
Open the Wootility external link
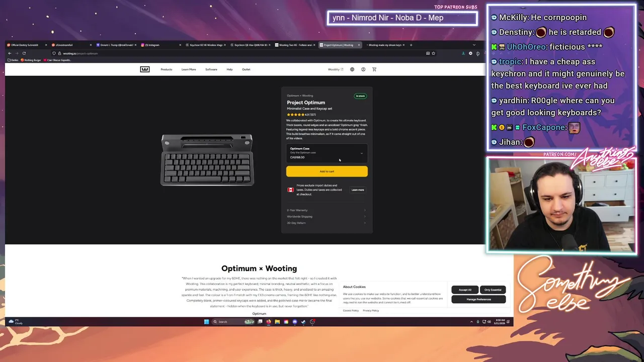336,69
